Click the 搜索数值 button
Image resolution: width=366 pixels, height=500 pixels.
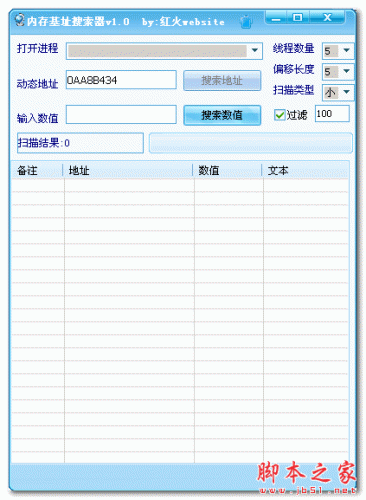pyautogui.click(x=222, y=115)
